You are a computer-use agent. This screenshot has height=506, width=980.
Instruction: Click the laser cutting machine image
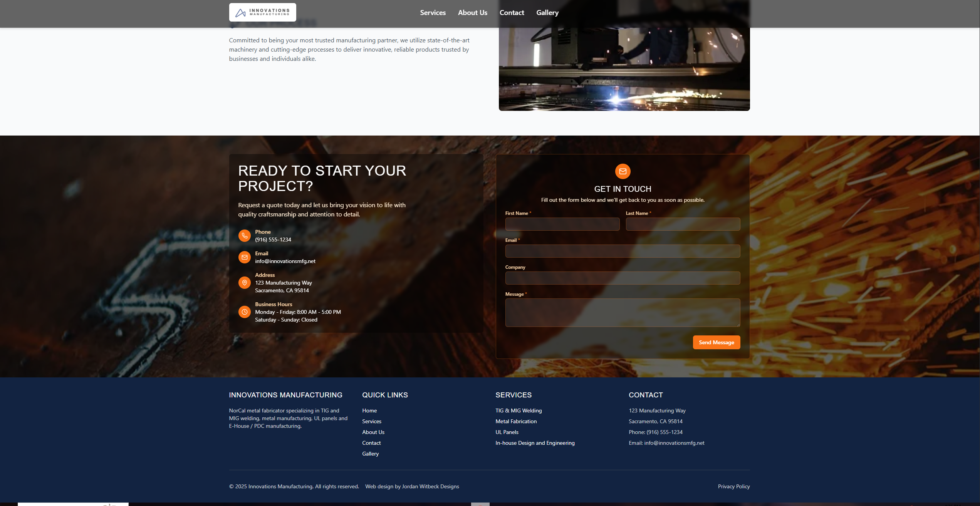[x=624, y=69]
